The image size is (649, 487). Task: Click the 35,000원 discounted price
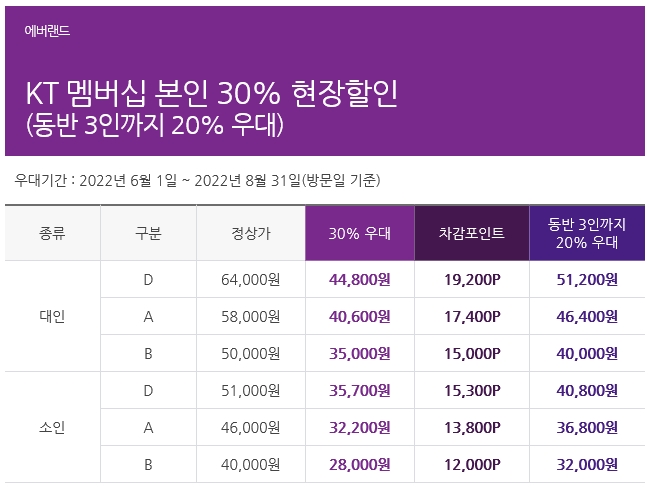point(360,354)
